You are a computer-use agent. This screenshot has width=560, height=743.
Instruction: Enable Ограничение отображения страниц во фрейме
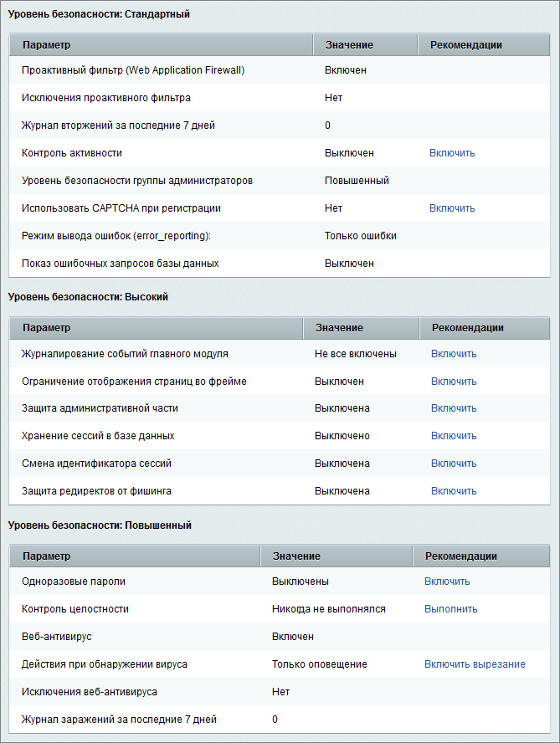tap(454, 382)
